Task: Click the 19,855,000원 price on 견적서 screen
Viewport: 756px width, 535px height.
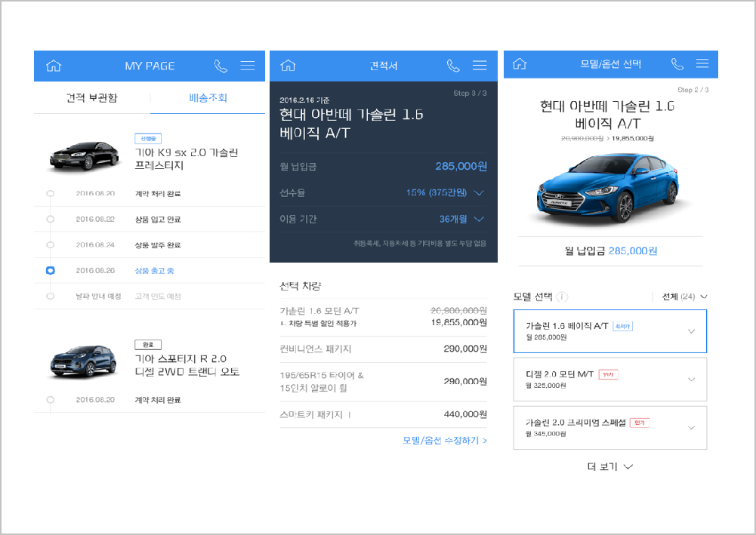Action: click(x=459, y=323)
